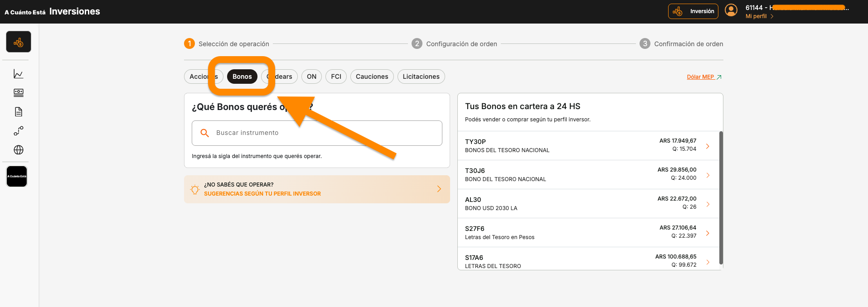Click the bonds list vertical scrollbar
Viewport: 868px width, 307px height.
click(721, 197)
